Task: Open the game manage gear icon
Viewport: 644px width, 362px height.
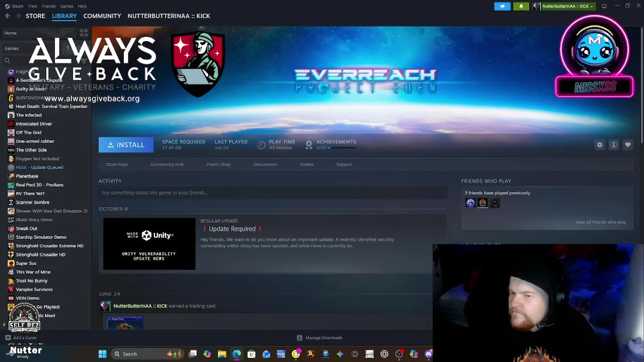Action: 600,145
